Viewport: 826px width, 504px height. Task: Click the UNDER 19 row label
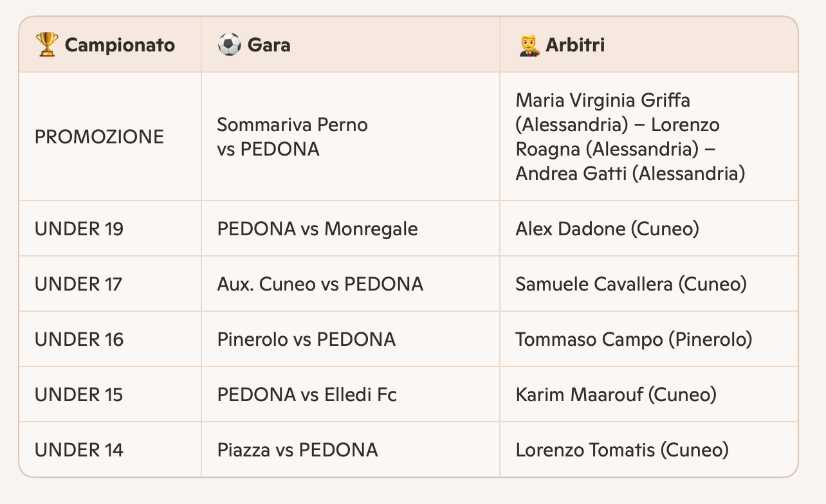point(79,229)
